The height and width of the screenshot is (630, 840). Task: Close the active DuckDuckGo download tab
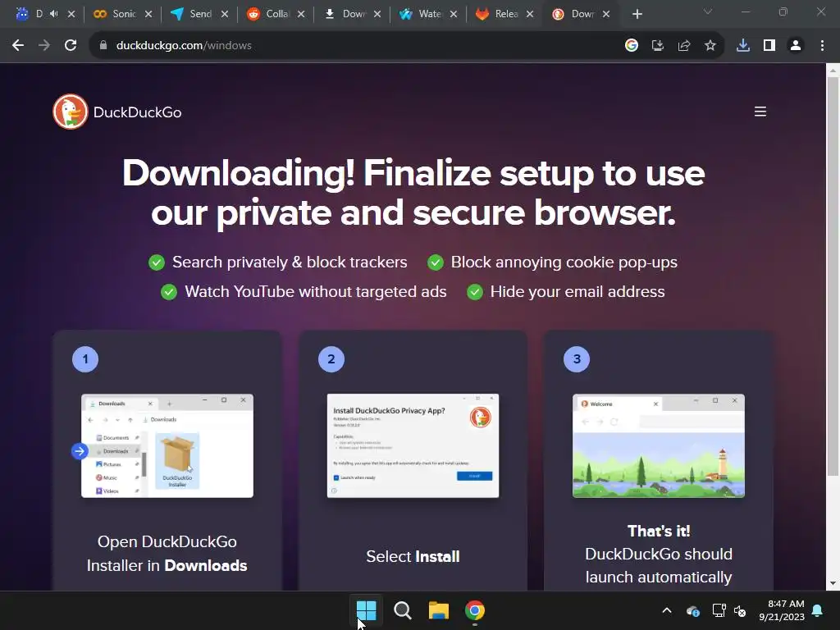click(606, 14)
